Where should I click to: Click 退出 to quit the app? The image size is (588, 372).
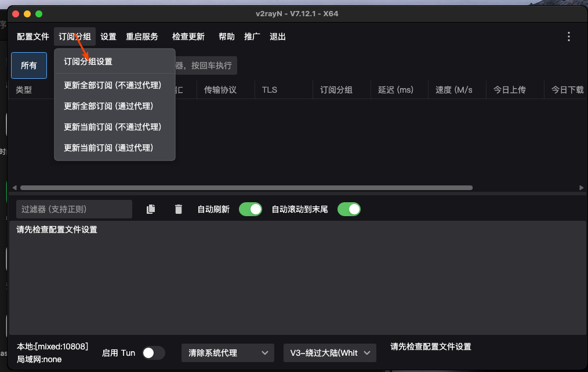click(278, 37)
